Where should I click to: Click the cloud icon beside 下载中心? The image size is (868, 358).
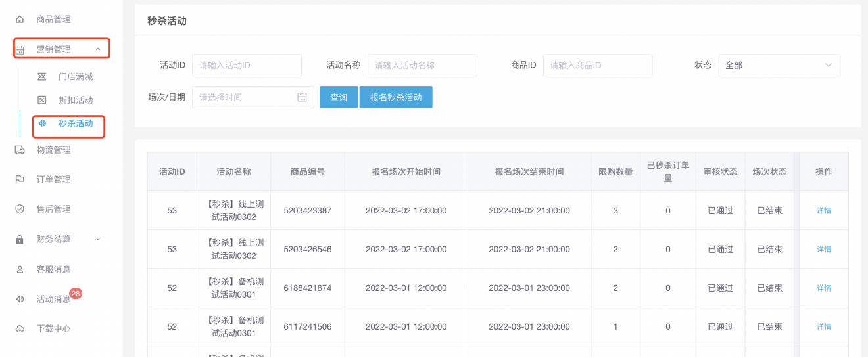20,328
